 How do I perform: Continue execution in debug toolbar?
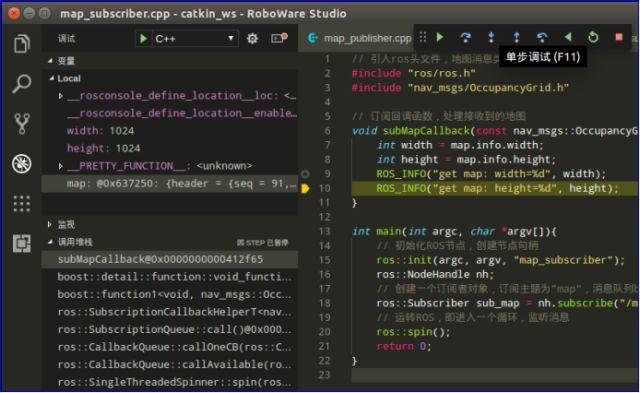click(440, 37)
